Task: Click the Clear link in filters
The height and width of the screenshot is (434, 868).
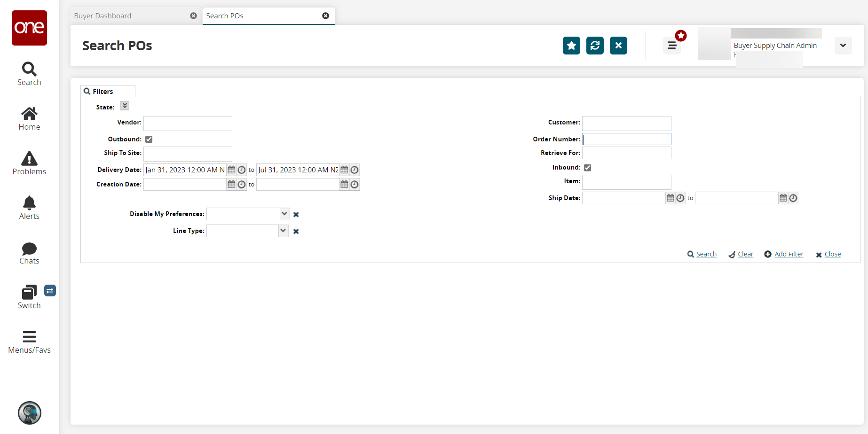Action: click(x=745, y=254)
